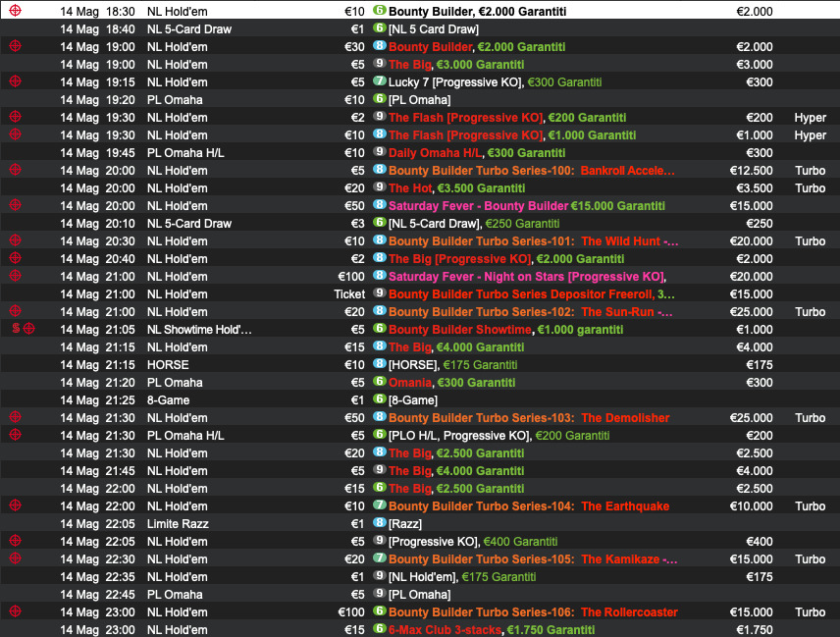
Task: Click the 9-max seat badge on Depositor Freeroll row
Action: click(x=380, y=293)
